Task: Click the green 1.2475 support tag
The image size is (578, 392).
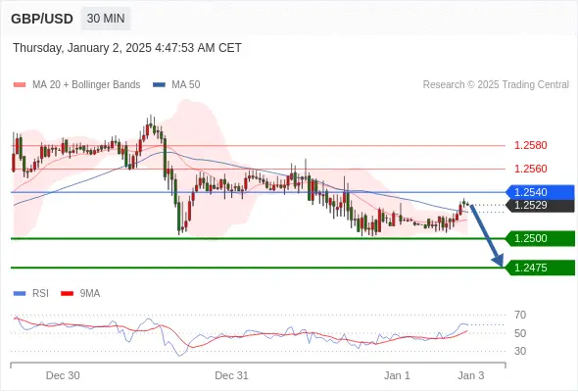Action: (540, 268)
